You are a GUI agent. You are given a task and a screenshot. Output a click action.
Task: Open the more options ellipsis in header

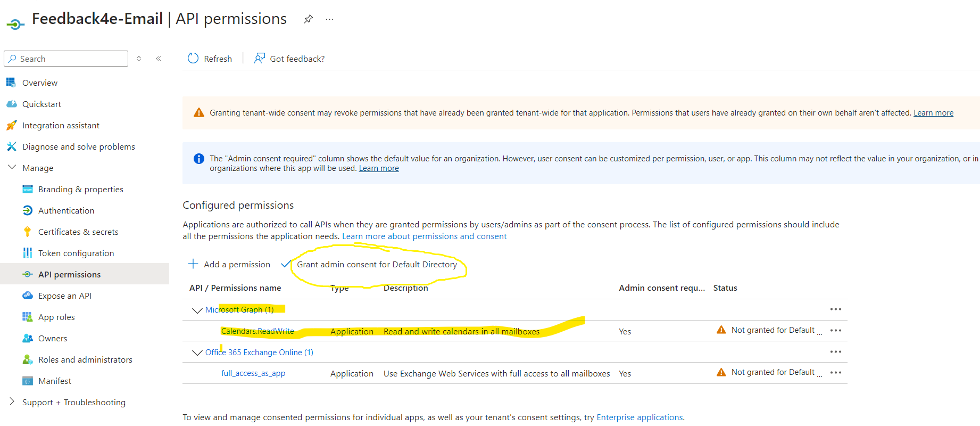tap(330, 19)
